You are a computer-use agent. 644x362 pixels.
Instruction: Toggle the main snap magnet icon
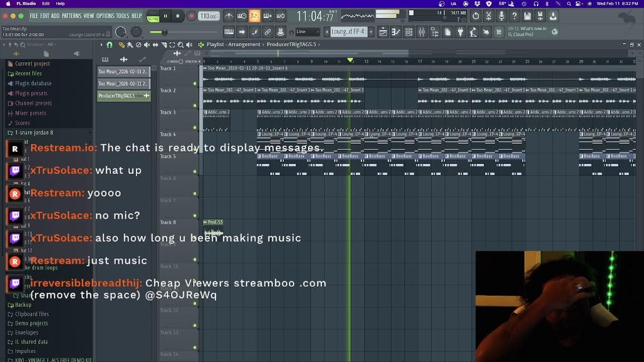click(x=291, y=32)
